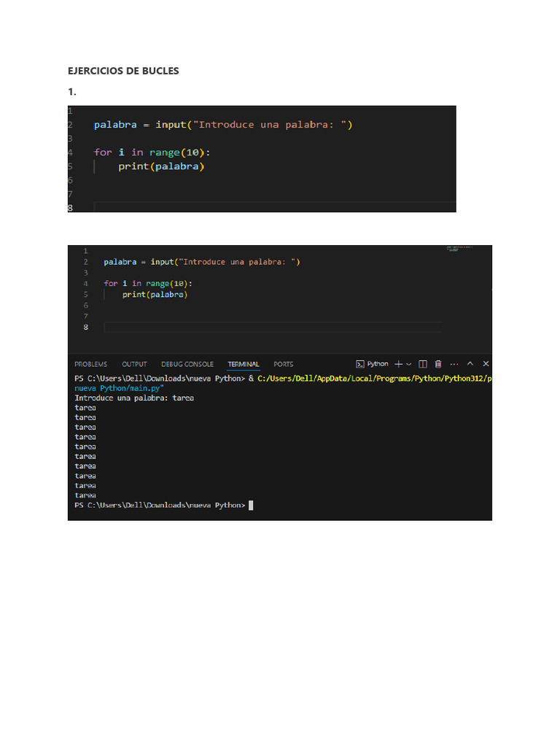Close the terminal panel with X

point(486,363)
